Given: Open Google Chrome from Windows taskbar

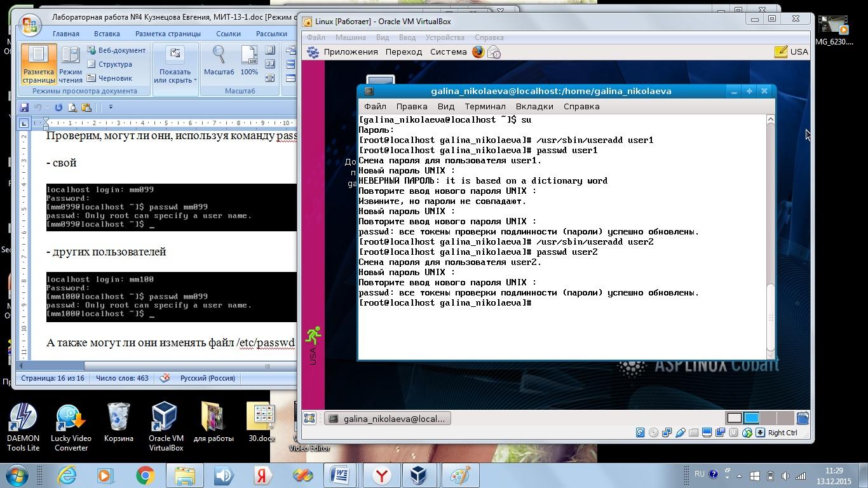Looking at the screenshot, I should point(145,475).
